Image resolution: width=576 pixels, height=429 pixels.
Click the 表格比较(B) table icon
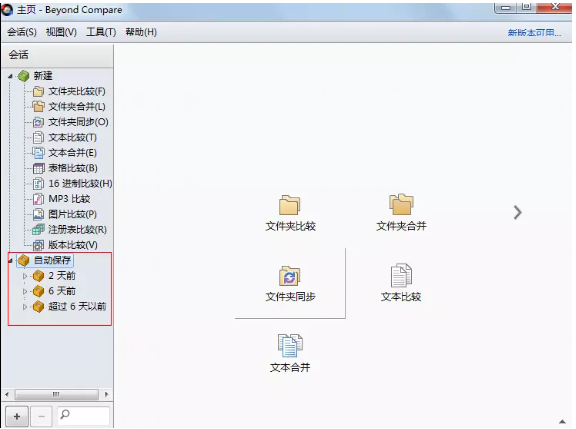38,168
